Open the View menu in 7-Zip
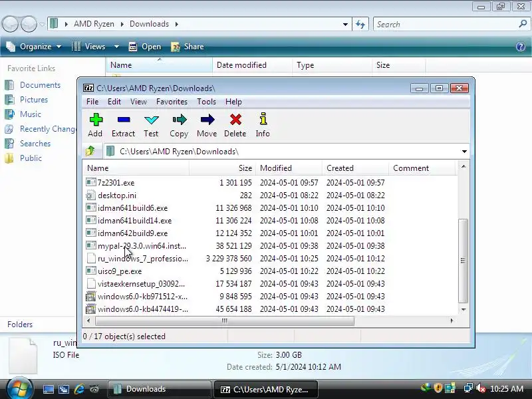This screenshot has width=532, height=399. pos(138,102)
